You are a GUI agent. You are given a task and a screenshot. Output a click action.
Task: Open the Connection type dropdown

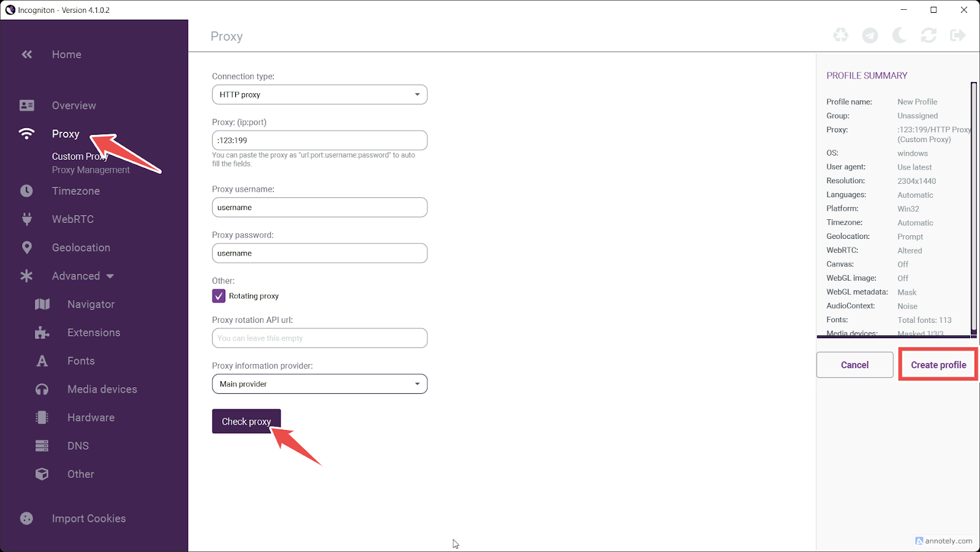(320, 94)
